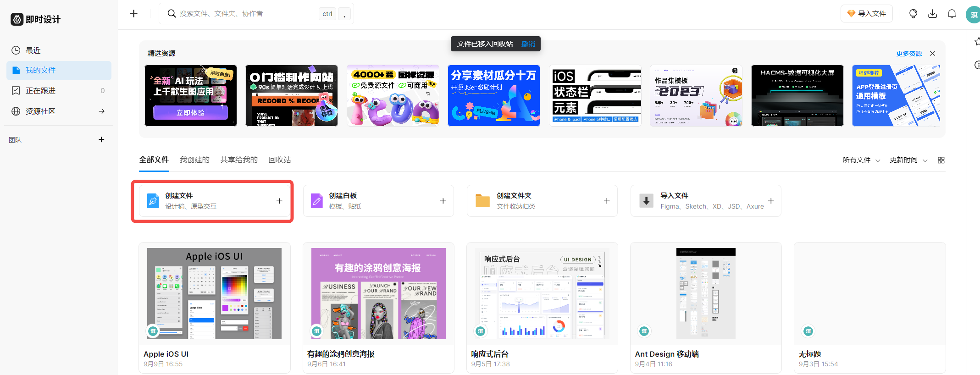Click the 即时设计 logo icon

click(x=17, y=19)
